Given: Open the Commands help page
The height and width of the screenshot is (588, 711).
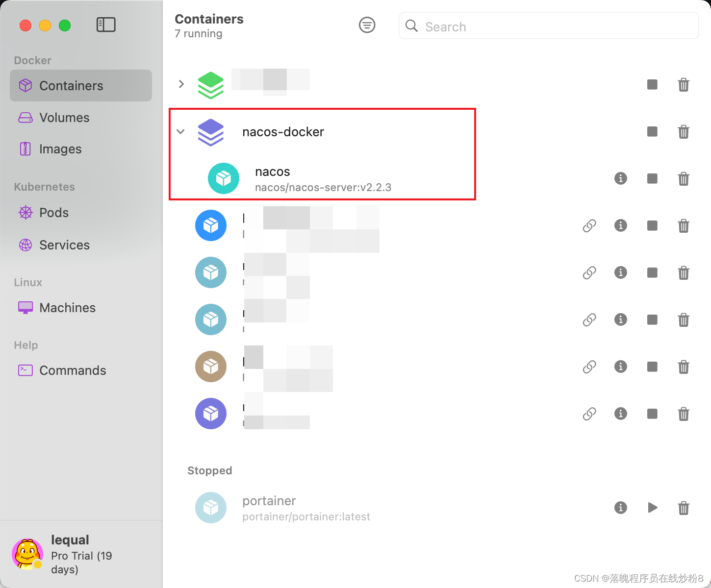Looking at the screenshot, I should coord(81,370).
